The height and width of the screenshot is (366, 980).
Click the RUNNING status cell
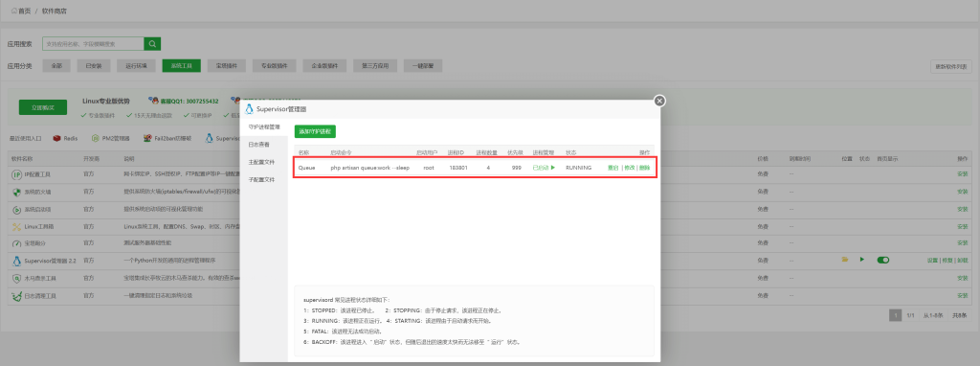pyautogui.click(x=579, y=168)
